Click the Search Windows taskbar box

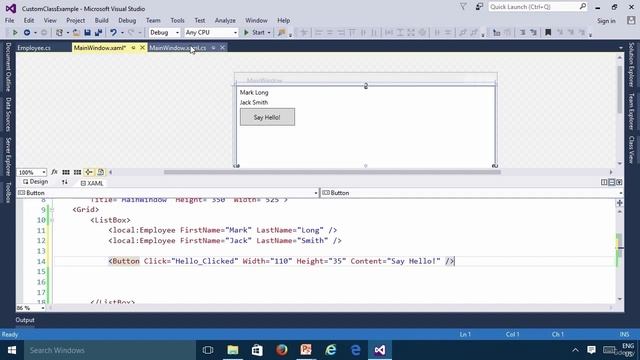pos(110,350)
